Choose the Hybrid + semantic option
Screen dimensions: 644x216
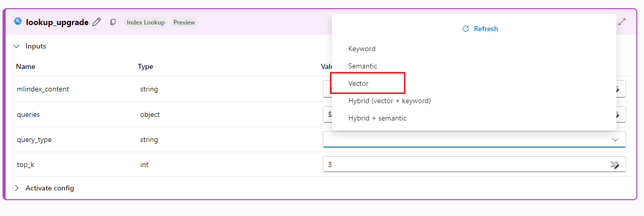pyautogui.click(x=377, y=118)
